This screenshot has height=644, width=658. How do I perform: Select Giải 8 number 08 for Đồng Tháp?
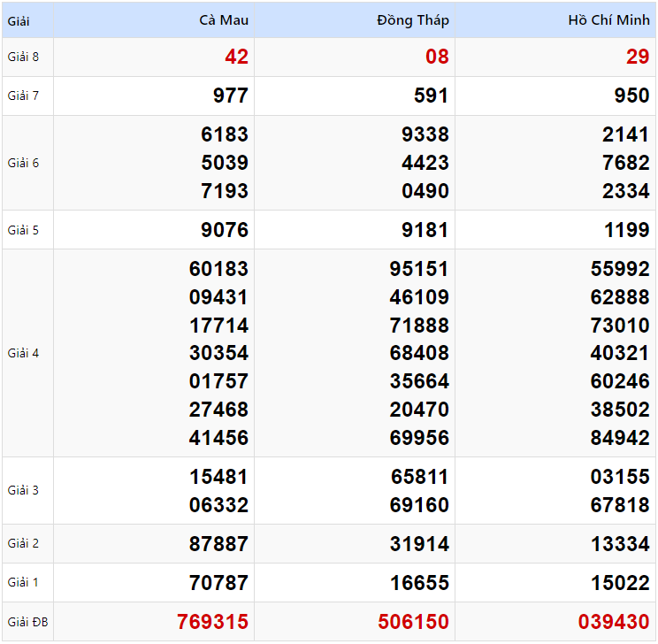[437, 57]
